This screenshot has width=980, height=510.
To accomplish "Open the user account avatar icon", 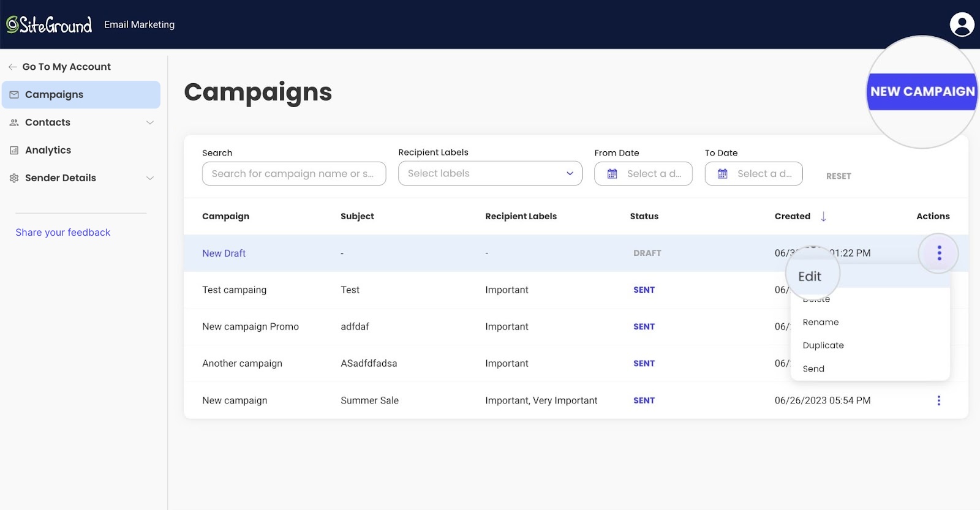I will (x=962, y=24).
